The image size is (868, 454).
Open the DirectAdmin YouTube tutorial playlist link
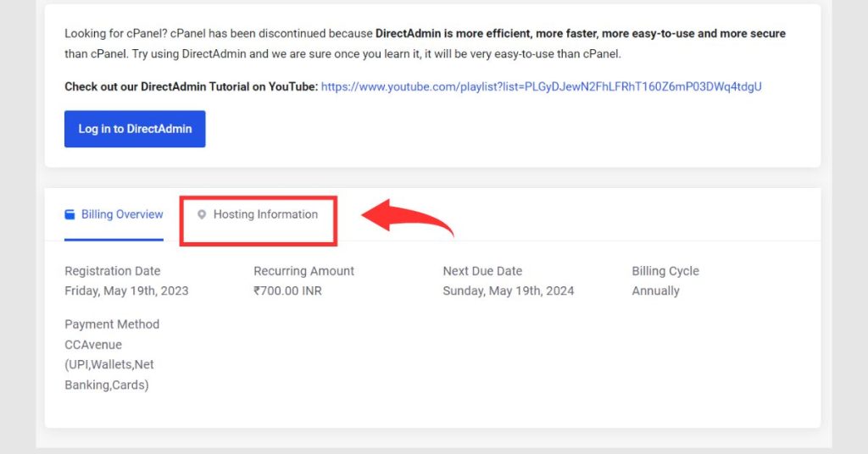(541, 86)
